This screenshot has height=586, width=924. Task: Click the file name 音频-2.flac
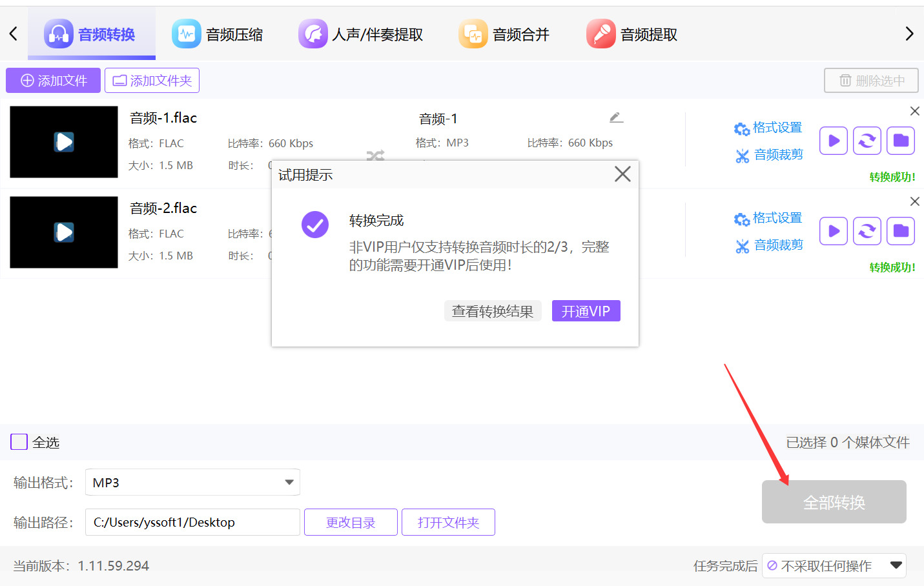[x=163, y=208]
